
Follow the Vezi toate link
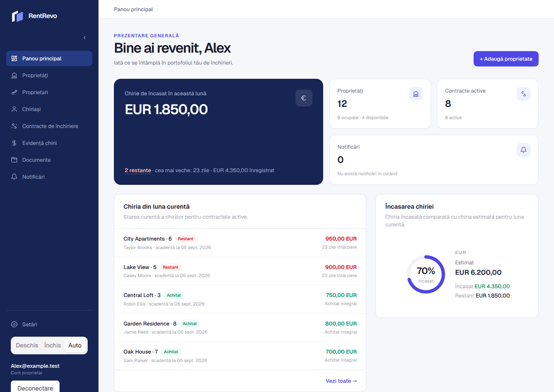point(341,381)
